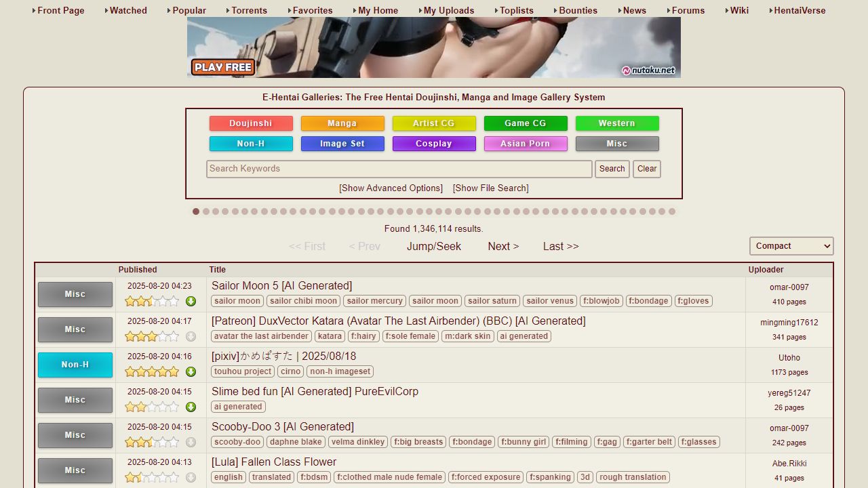868x488 pixels.
Task: Open Front Page in top navigation
Action: coord(60,10)
